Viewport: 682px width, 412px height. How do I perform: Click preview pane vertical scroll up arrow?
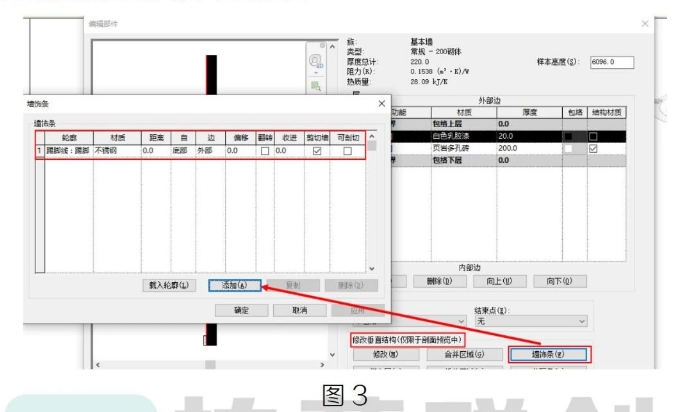332,47
